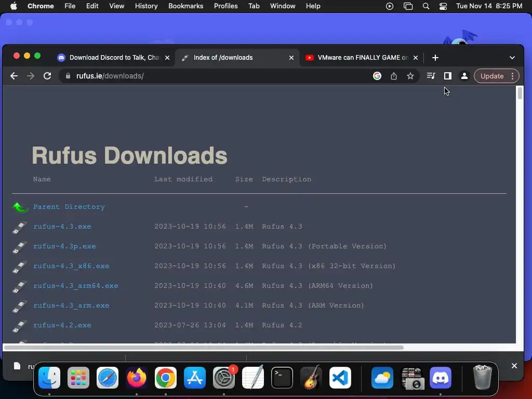Screen dimensions: 532x399
Task: Download rufus-4.2.exe link
Action: pos(62,325)
